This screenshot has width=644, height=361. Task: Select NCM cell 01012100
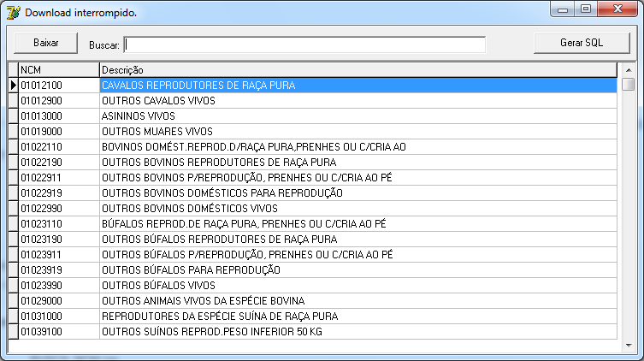coord(59,86)
